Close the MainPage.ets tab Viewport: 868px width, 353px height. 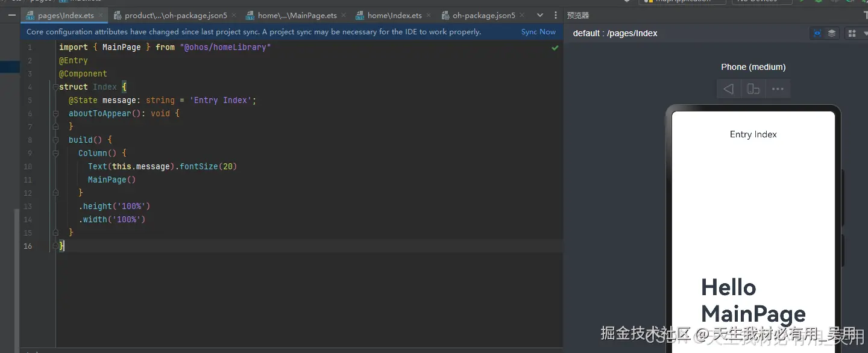(343, 16)
